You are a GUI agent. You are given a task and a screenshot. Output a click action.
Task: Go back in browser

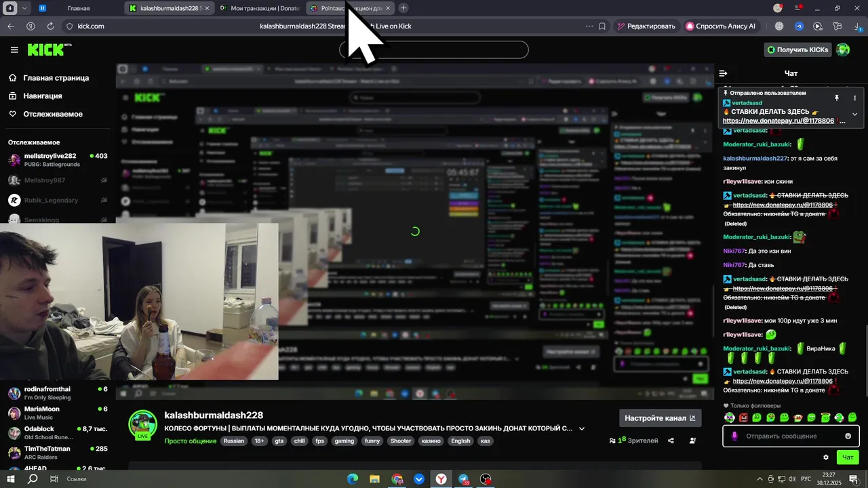pyautogui.click(x=11, y=26)
